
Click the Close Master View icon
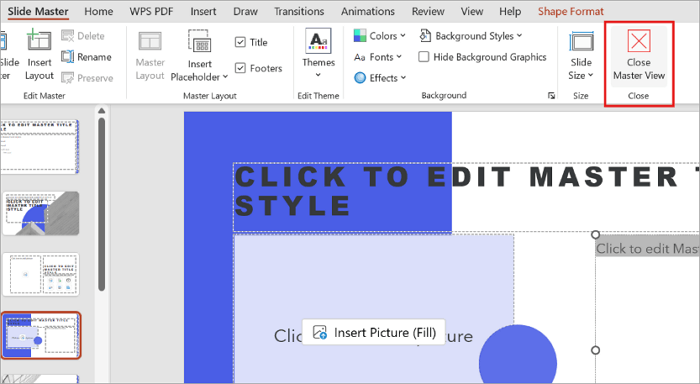point(639,41)
